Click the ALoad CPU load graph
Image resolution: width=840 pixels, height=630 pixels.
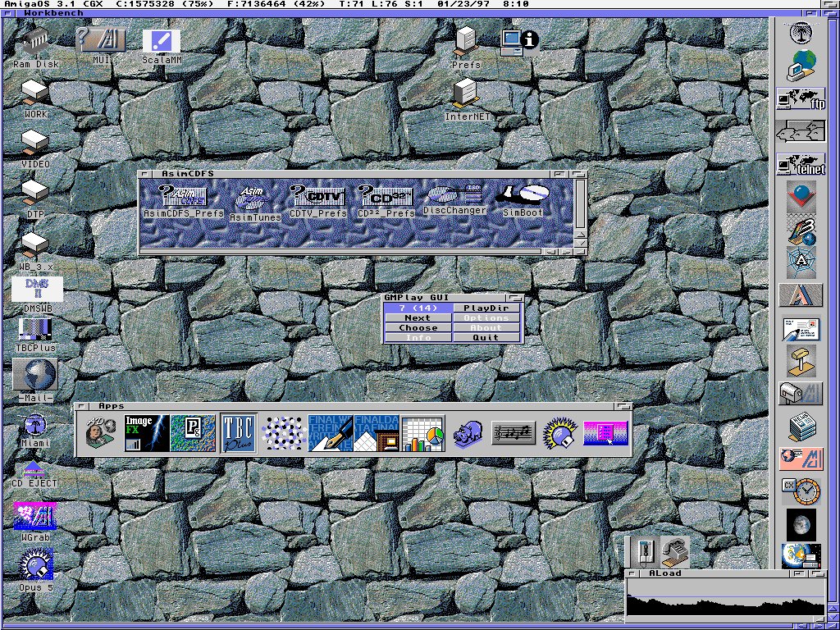(725, 598)
